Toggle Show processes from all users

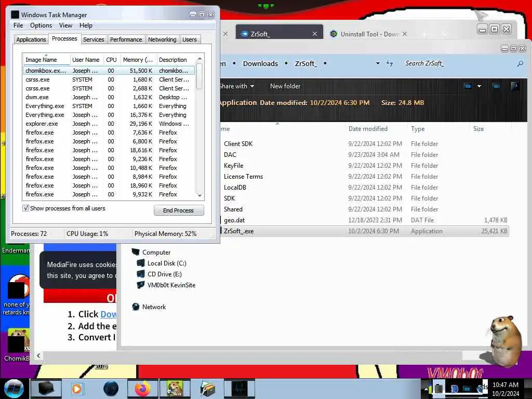tap(25, 208)
